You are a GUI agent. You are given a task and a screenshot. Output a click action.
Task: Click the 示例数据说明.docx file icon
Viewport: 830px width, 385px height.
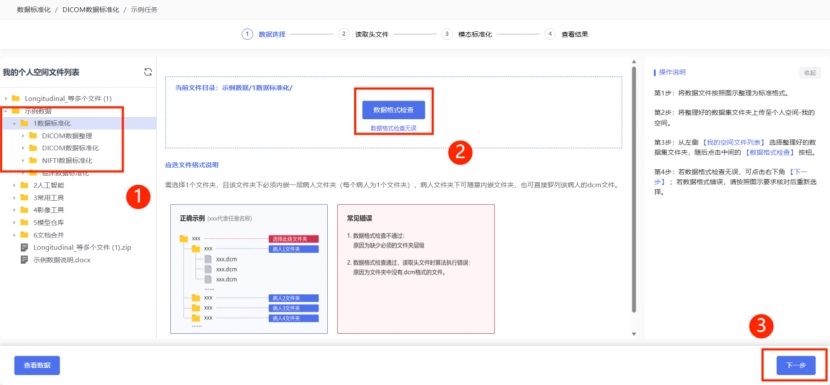tap(24, 259)
